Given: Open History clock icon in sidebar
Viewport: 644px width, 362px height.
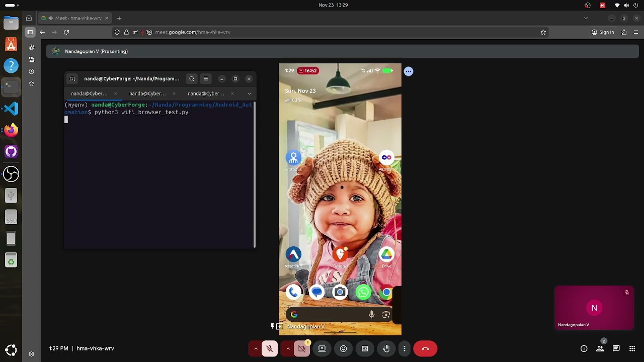Looking at the screenshot, I should click(x=31, y=71).
